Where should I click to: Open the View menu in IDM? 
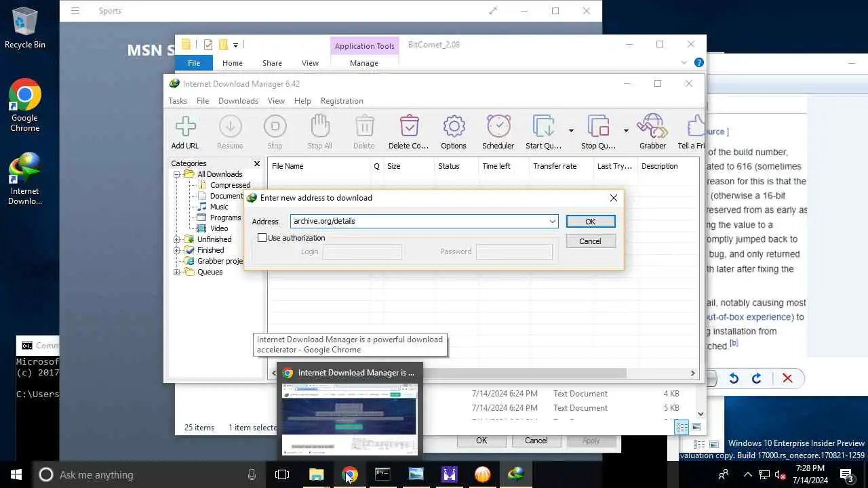tap(276, 100)
